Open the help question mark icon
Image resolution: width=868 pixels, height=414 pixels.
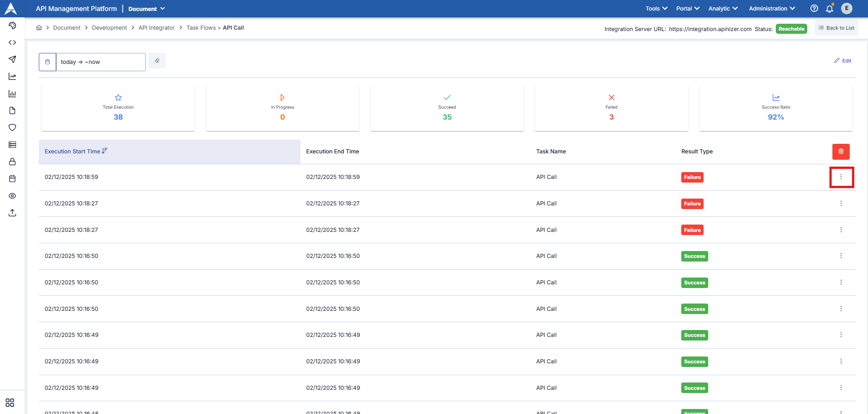[814, 9]
